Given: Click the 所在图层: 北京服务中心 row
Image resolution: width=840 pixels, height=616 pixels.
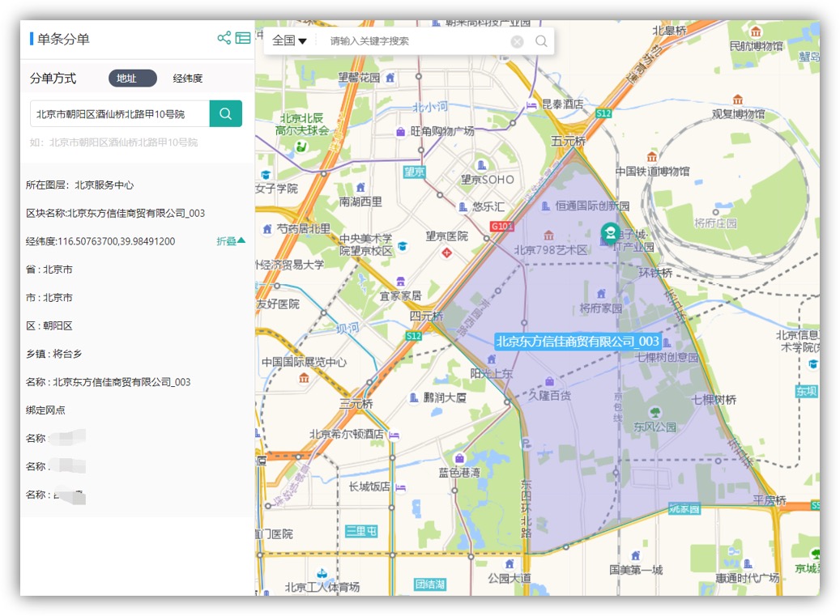Looking at the screenshot, I should click(x=80, y=185).
